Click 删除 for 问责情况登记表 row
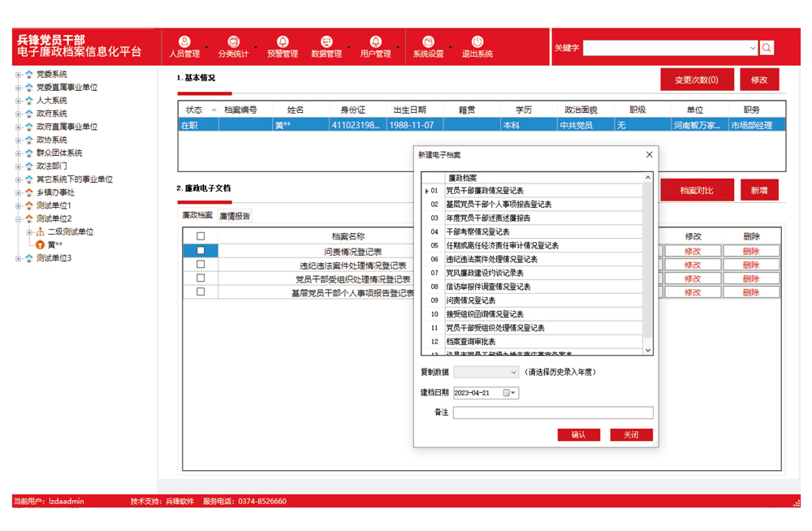The image size is (812, 531). pos(751,251)
